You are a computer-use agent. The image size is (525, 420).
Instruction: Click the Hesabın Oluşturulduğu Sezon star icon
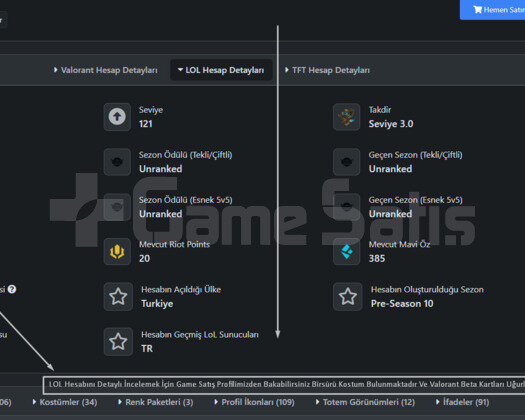[x=348, y=296]
